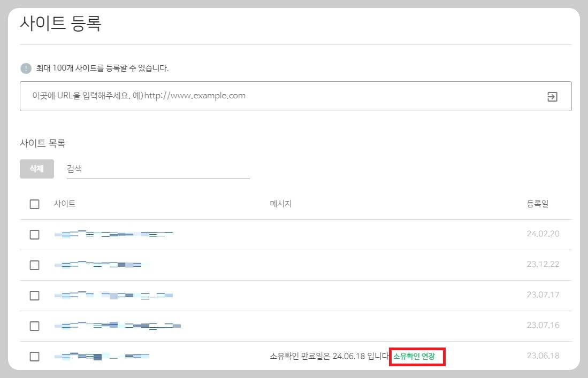
Task: Check the checkbox for the site registered 23.06.18
Action: (34, 356)
